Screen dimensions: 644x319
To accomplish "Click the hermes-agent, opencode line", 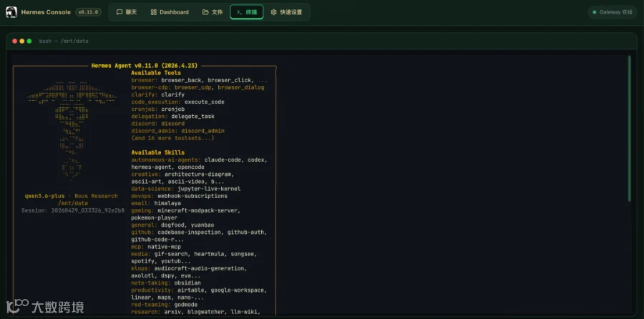I will coord(167,167).
